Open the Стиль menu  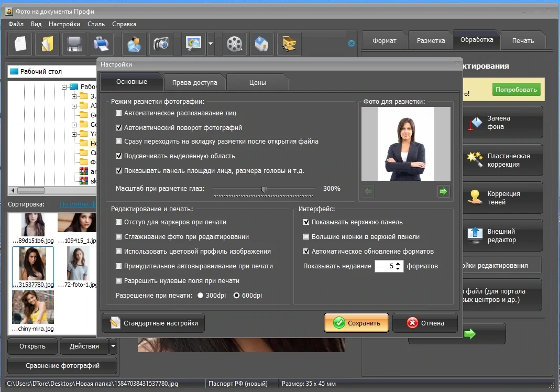[96, 24]
